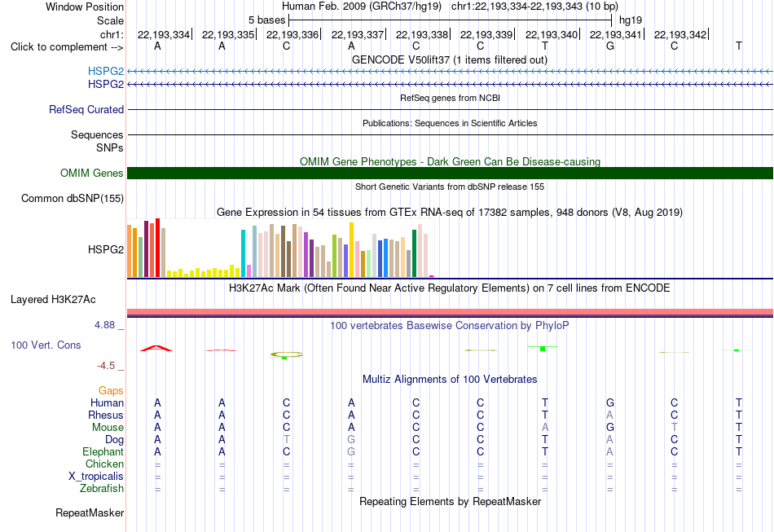The height and width of the screenshot is (532, 774).
Task: Select the Dog species label
Action: tap(114, 439)
